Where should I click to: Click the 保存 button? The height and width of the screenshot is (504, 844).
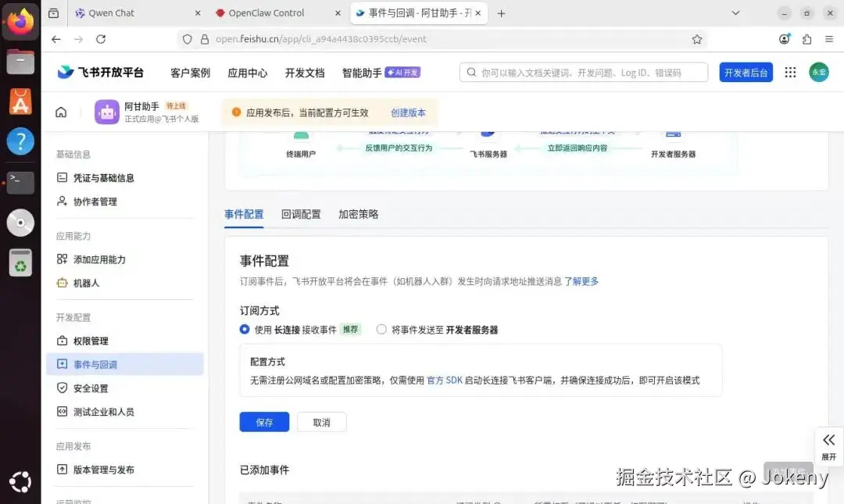264,422
